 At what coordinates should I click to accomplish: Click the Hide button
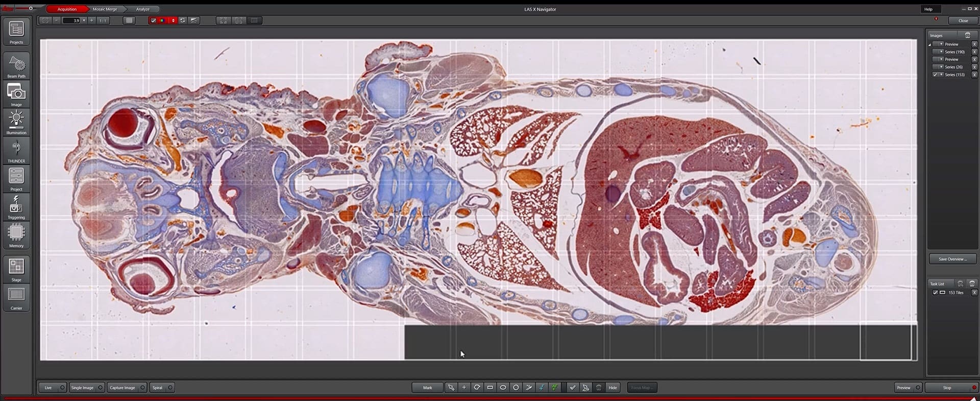pos(612,388)
